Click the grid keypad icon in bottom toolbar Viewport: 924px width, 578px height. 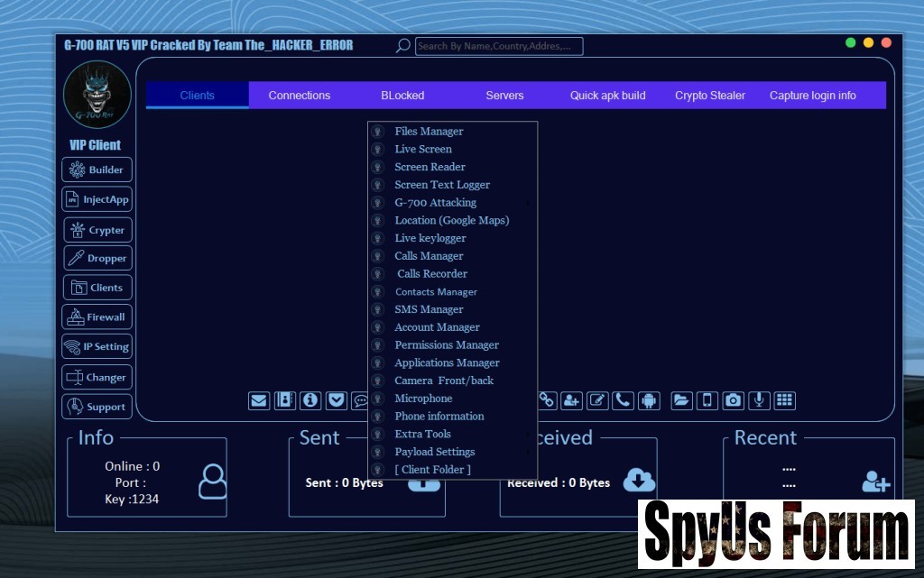(785, 400)
